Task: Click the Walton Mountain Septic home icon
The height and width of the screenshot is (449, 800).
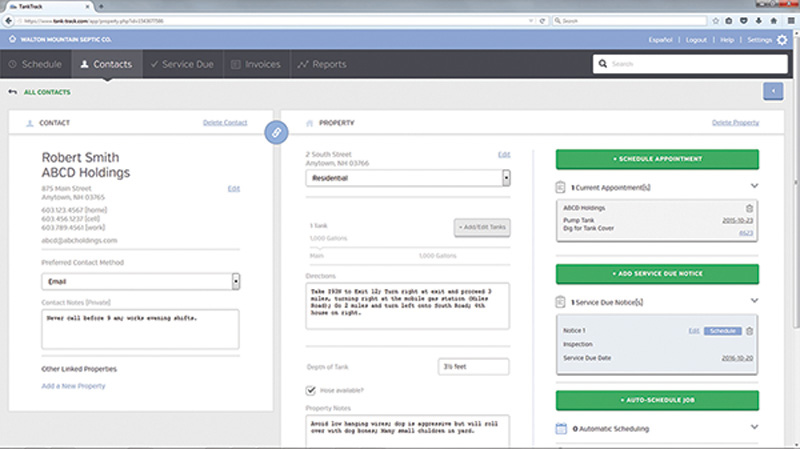Action: click(12, 39)
